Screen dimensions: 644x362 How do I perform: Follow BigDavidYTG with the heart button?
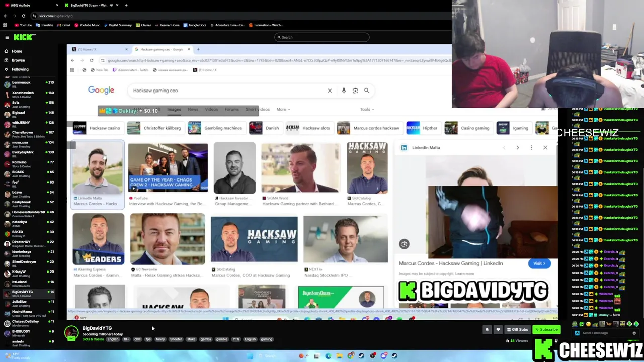pyautogui.click(x=498, y=330)
